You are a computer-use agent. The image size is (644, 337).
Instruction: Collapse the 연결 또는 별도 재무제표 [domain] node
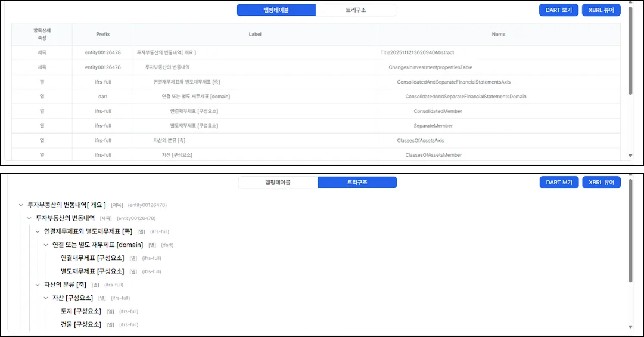tap(46, 245)
